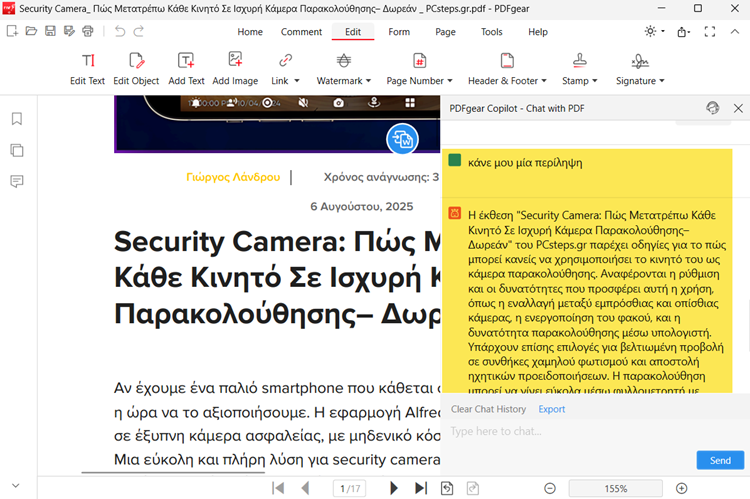Send the chat message
750x499 pixels.
(x=720, y=460)
